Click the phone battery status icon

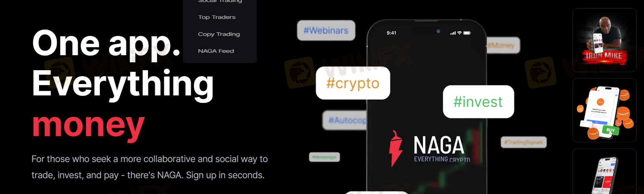(467, 33)
